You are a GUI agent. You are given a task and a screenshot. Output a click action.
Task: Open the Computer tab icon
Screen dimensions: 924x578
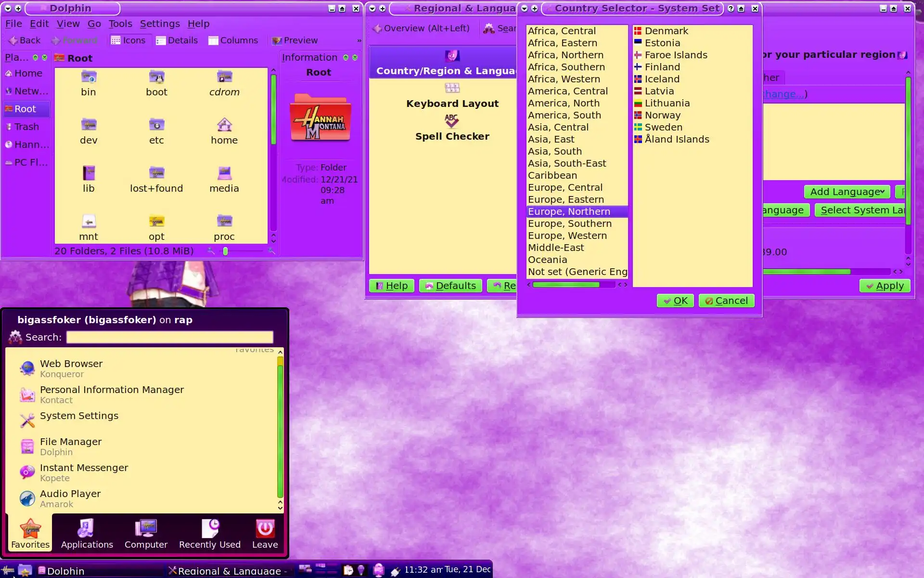point(146,528)
